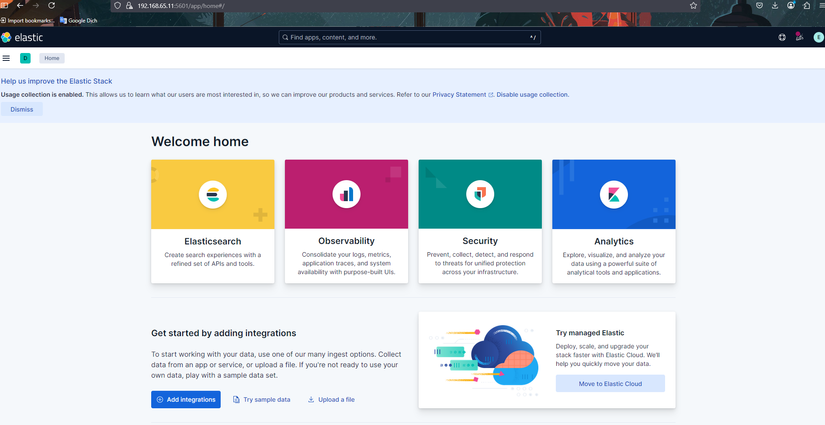Click the Add integrations button
Viewport: 825px width, 425px height.
point(186,399)
